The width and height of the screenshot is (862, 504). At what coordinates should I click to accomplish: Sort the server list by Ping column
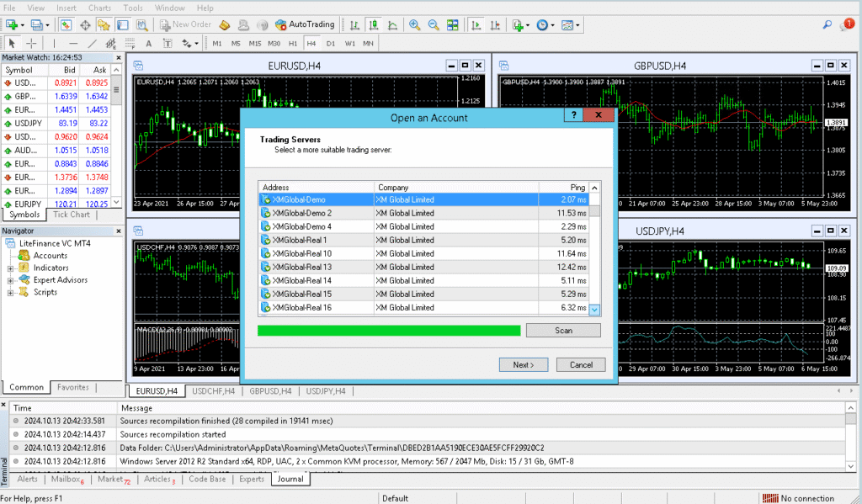pyautogui.click(x=563, y=188)
